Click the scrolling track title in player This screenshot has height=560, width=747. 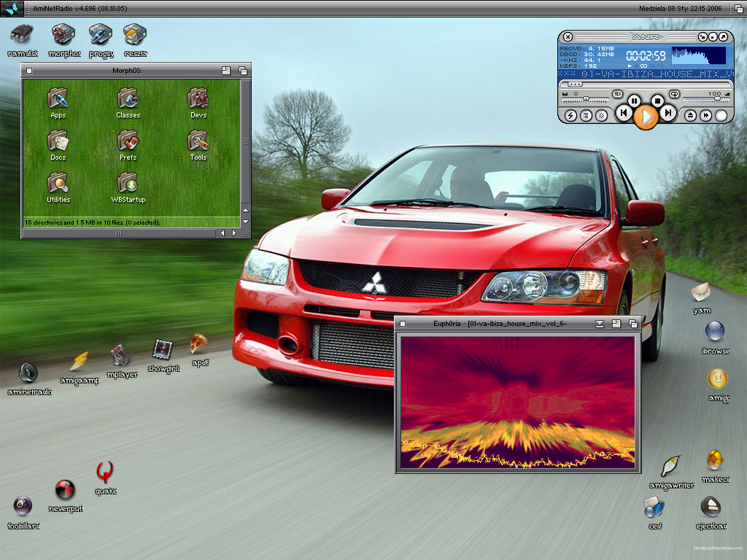646,74
